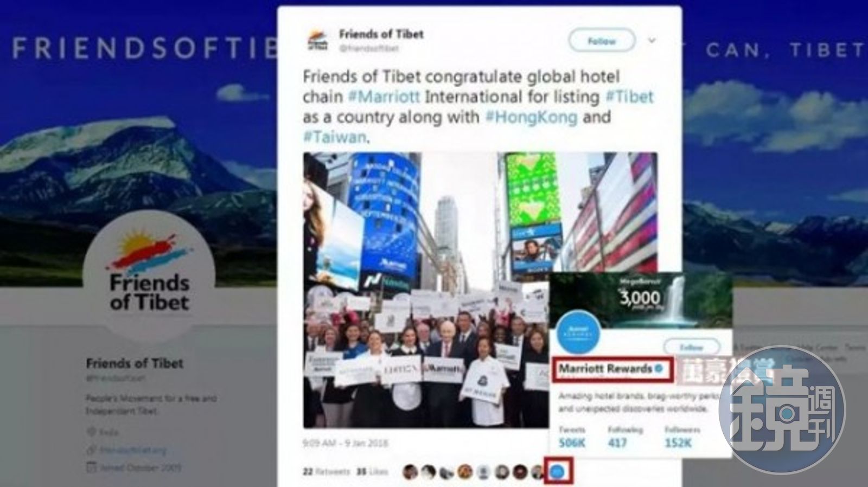Image resolution: width=868 pixels, height=487 pixels.
Task: Open the tweet options chevron dropdown
Action: 652,41
